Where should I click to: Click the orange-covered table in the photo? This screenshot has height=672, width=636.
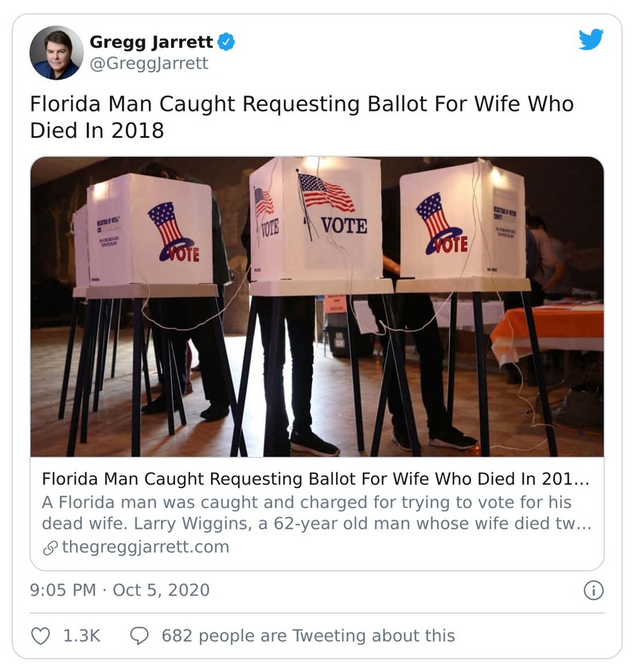click(x=549, y=325)
